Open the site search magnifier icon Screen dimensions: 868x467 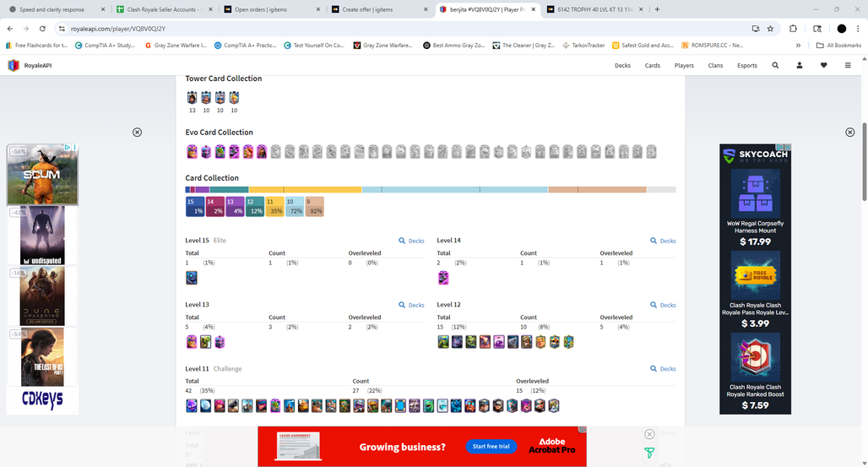(x=775, y=65)
